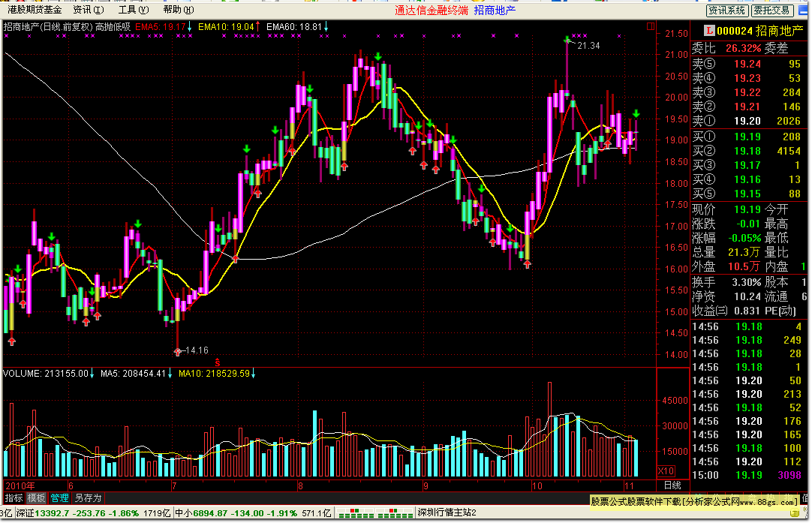Click the 换手 3.30% value
This screenshot has height=523, width=812.
[x=746, y=282]
